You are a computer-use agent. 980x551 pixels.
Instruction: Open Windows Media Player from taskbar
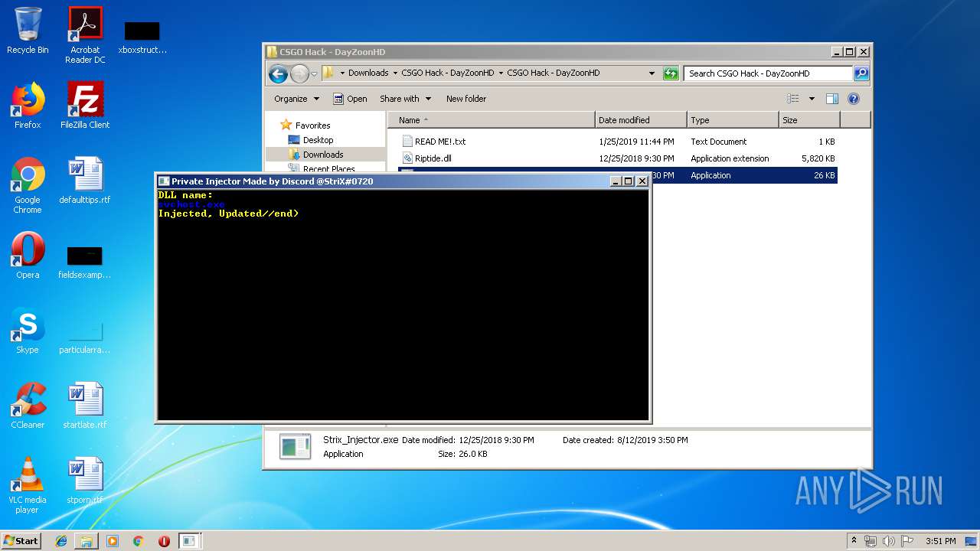point(113,541)
